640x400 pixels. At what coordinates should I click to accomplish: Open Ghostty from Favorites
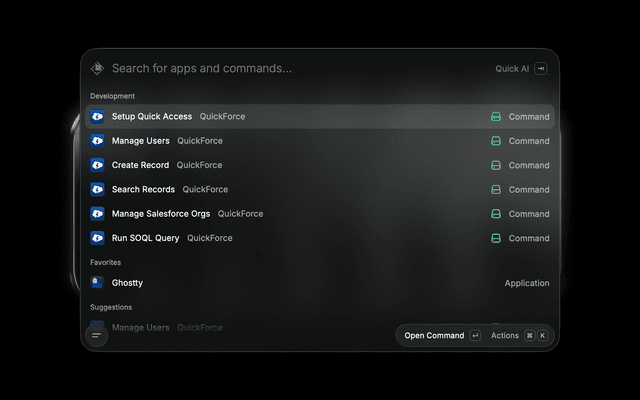(320, 282)
